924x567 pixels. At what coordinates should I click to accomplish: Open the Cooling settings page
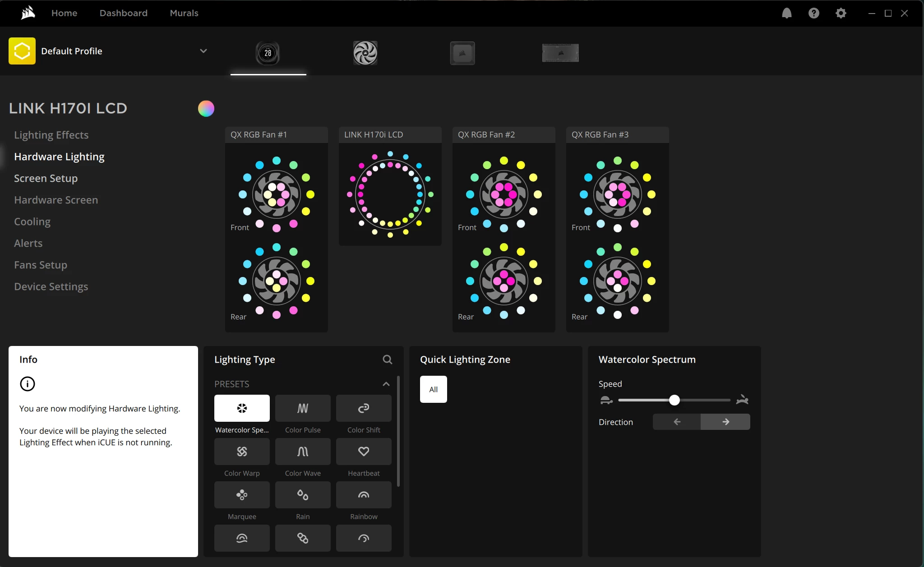pyautogui.click(x=32, y=221)
